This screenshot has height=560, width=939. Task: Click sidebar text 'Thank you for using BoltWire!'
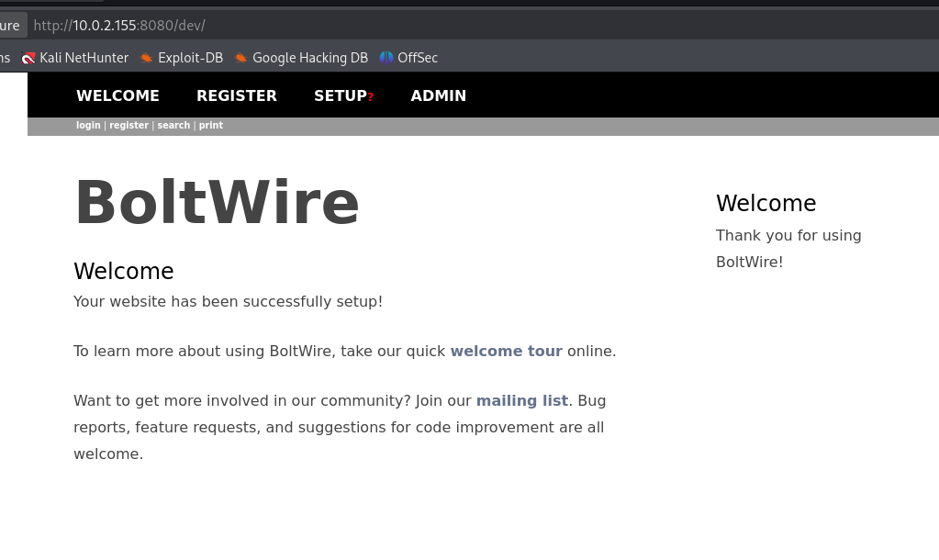788,249
